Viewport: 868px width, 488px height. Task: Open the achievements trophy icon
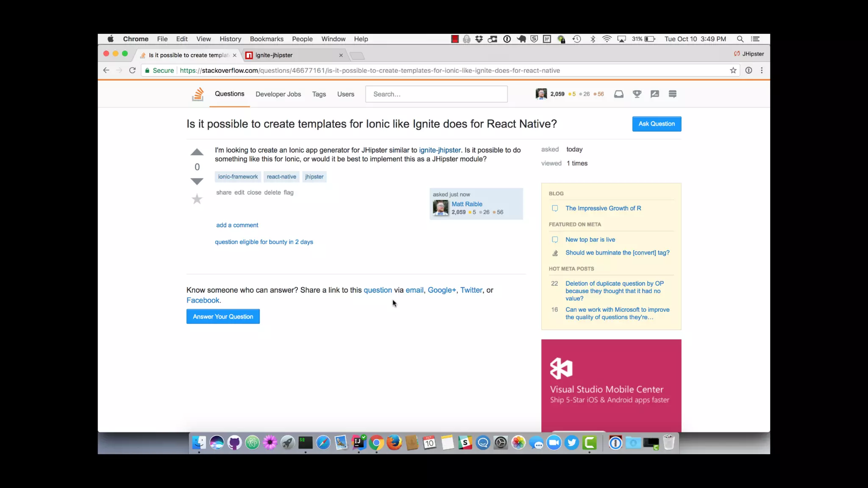pyautogui.click(x=637, y=94)
